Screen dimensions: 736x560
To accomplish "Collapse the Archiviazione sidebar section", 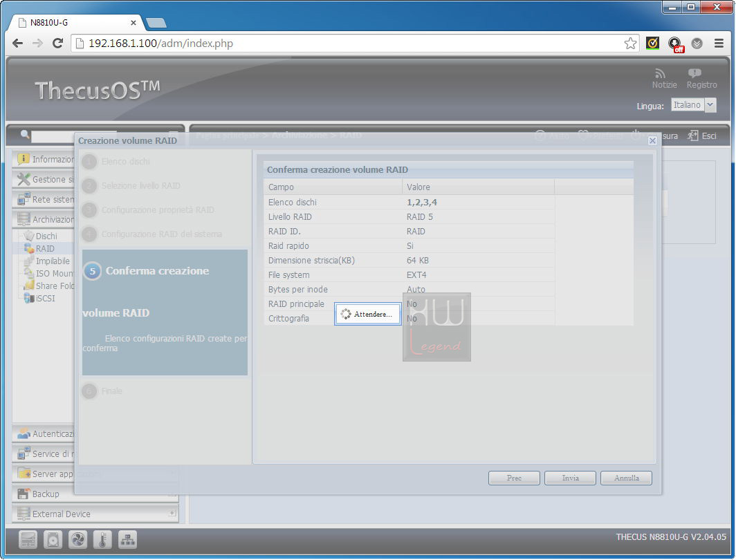I will pos(43,219).
